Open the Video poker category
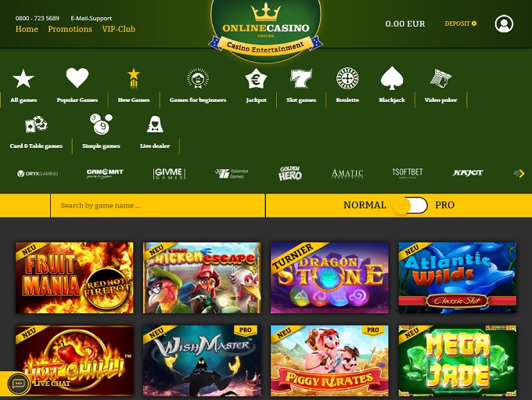 [440, 78]
